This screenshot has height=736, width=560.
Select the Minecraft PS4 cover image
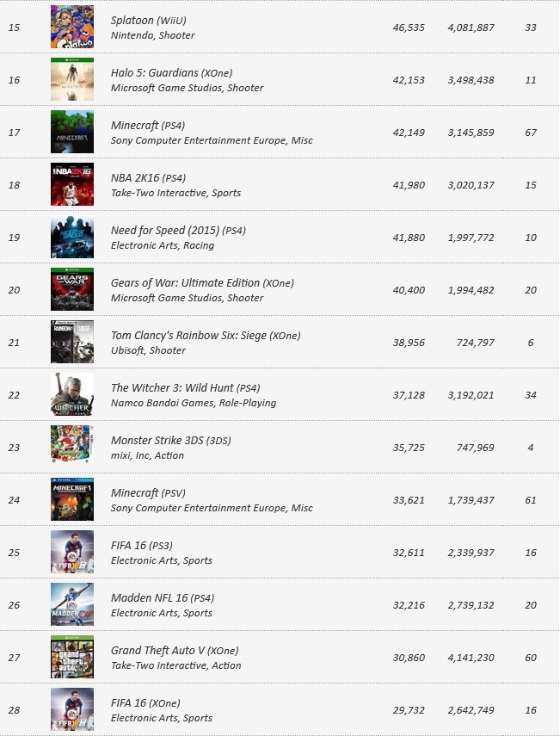(72, 132)
